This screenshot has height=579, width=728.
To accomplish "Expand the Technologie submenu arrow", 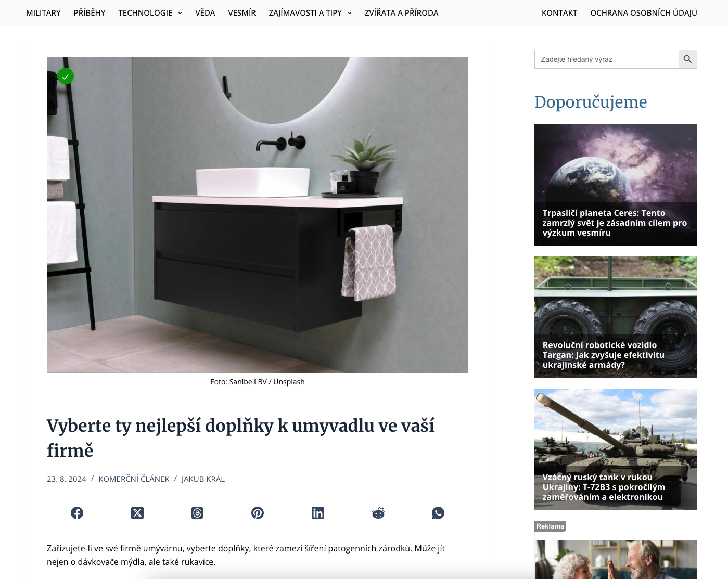I will click(180, 13).
